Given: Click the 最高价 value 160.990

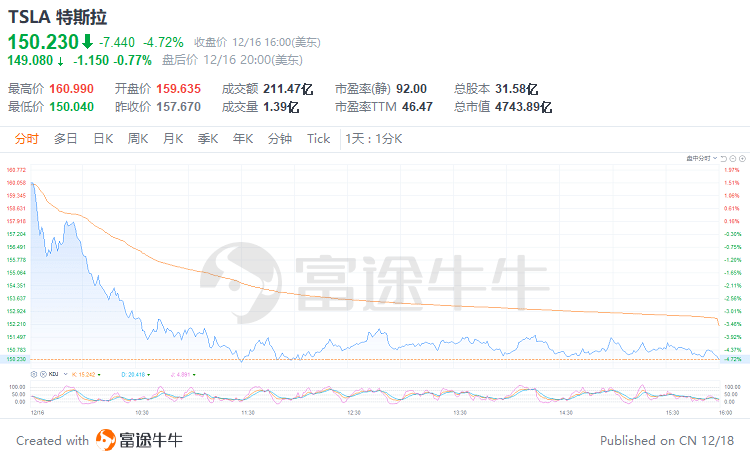Looking at the screenshot, I should click(x=72, y=89).
